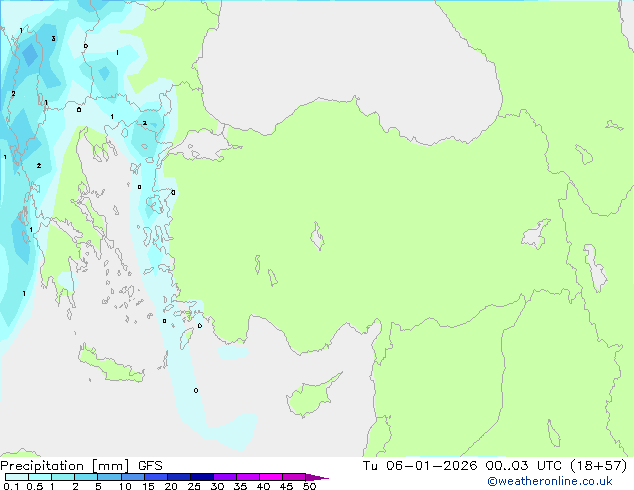Click the legend value '50'
This screenshot has width=634, height=490.
[x=309, y=486]
